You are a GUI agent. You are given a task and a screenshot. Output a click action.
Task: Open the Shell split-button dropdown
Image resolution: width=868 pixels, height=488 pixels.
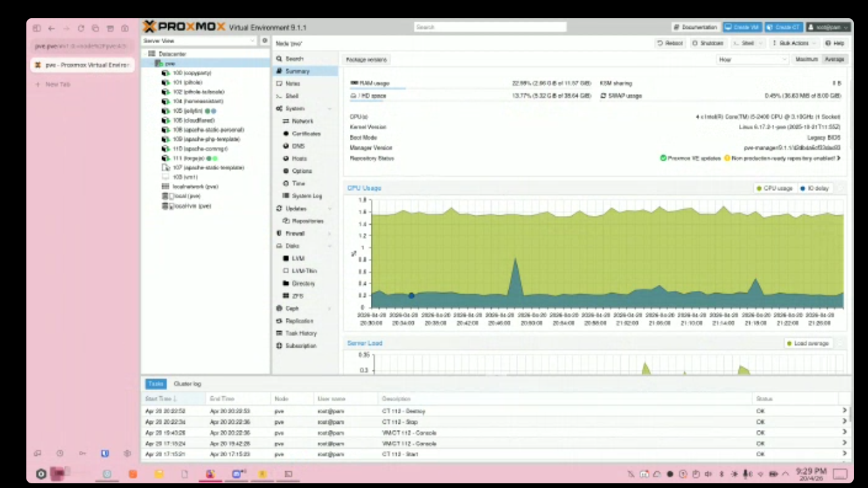click(761, 43)
